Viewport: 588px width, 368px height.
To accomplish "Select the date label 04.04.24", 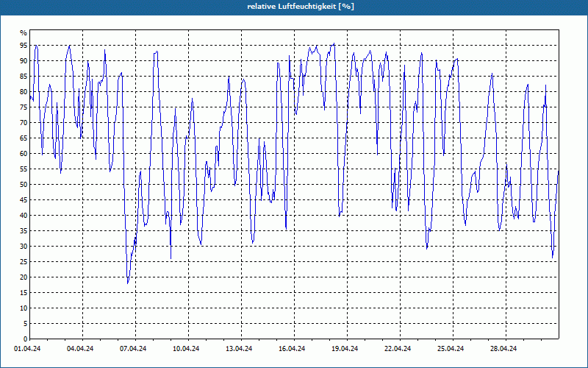I will [80, 349].
